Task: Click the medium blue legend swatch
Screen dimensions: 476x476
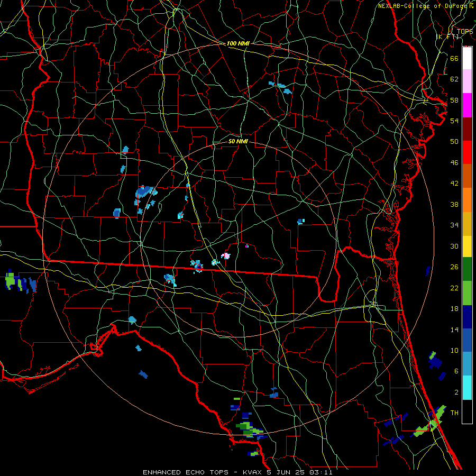Action: coord(467,340)
